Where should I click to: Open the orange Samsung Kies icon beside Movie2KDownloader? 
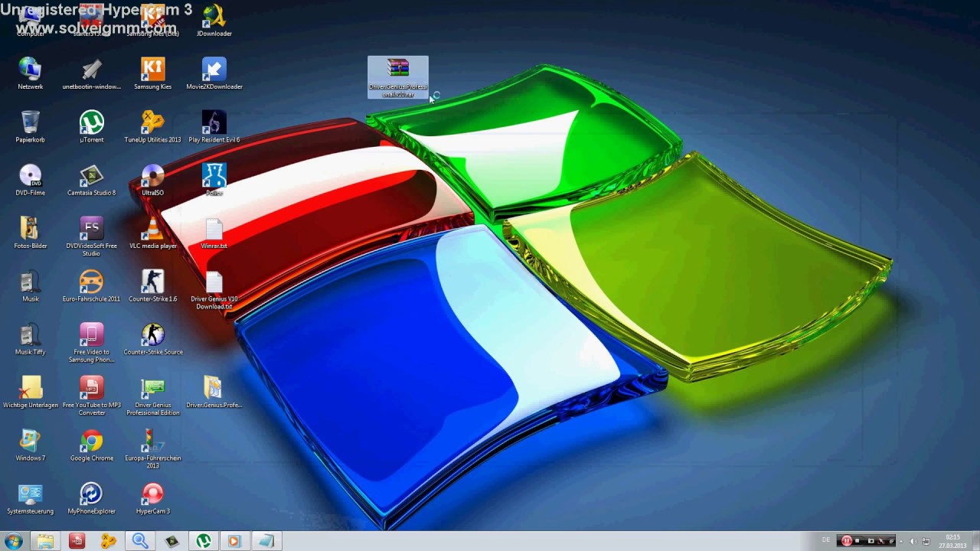click(x=153, y=73)
